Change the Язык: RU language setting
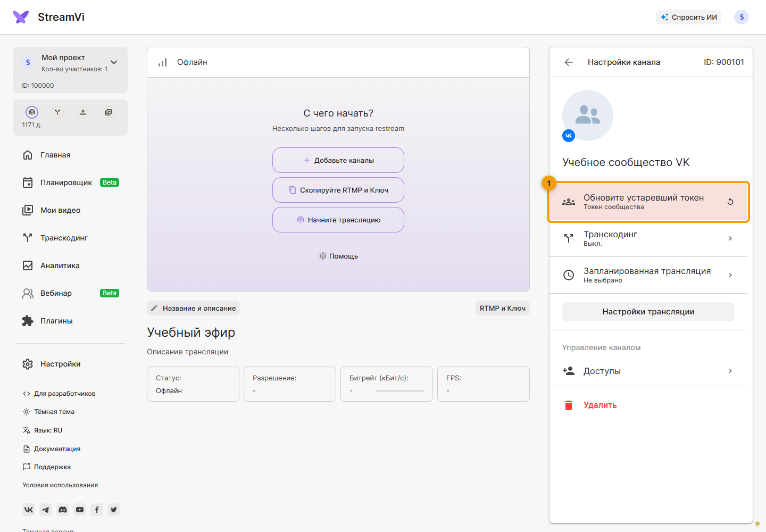The width and height of the screenshot is (766, 532). click(43, 430)
